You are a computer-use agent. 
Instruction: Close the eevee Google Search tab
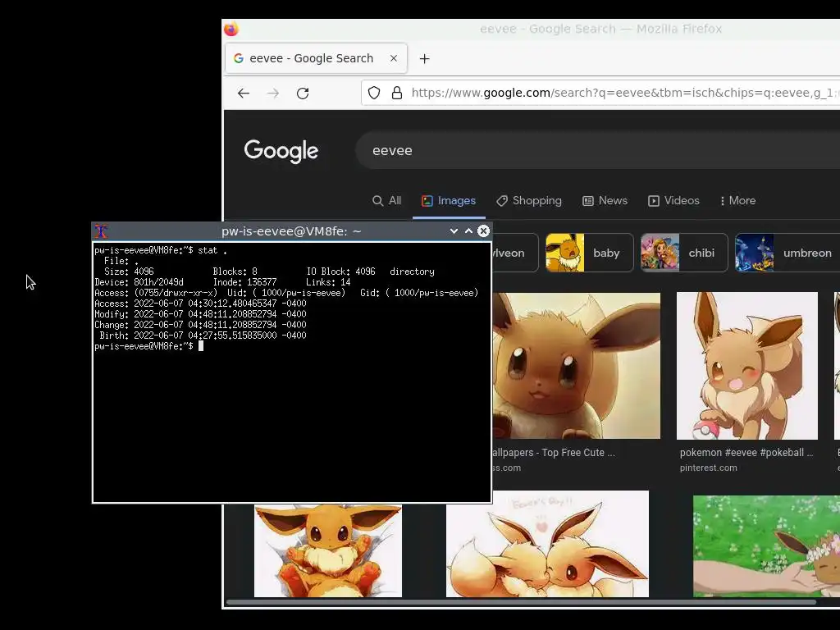click(394, 58)
